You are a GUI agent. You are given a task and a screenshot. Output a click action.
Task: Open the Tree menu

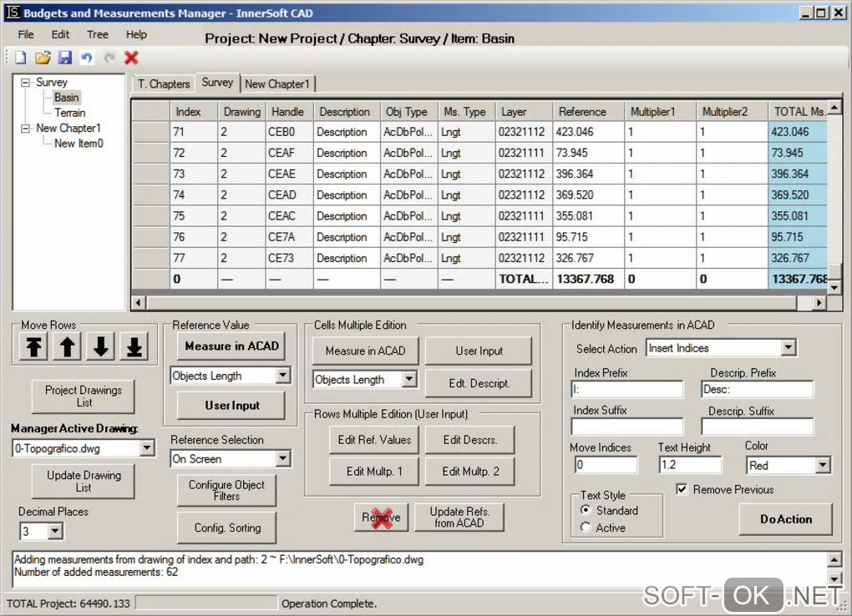point(97,34)
